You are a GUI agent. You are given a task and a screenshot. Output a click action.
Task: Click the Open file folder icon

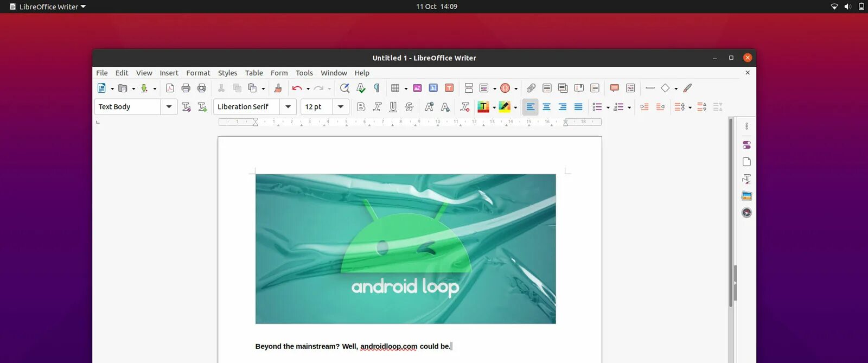click(123, 88)
